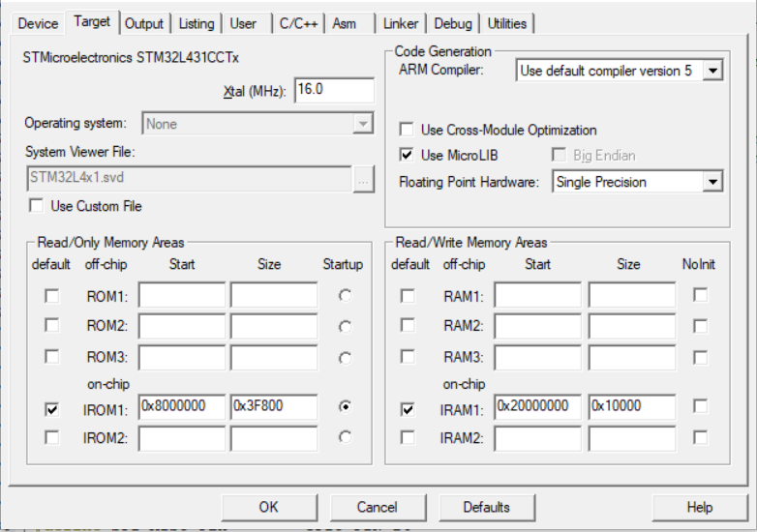Check the ROM1 default checkbox
Viewport: 757px width, 532px height.
[51, 296]
